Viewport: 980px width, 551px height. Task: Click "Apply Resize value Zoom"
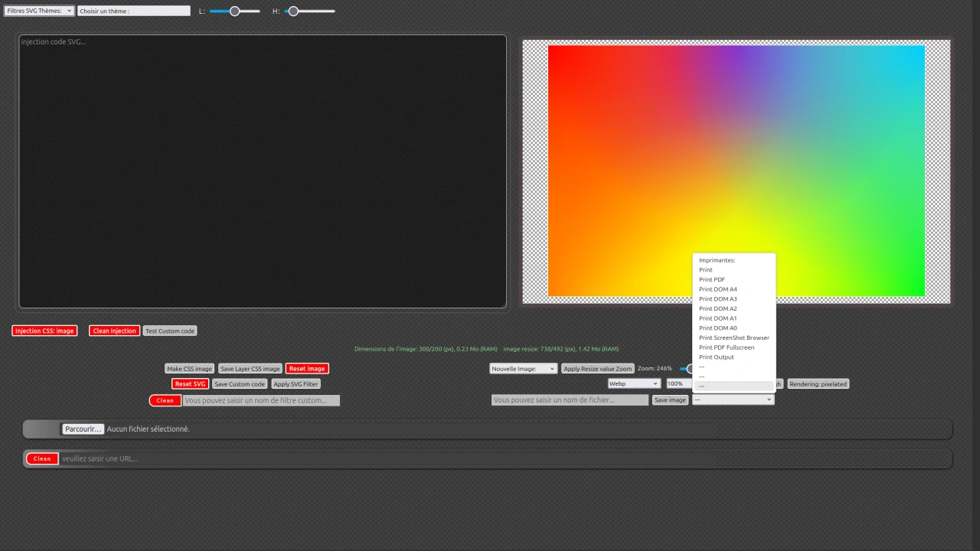[597, 368]
